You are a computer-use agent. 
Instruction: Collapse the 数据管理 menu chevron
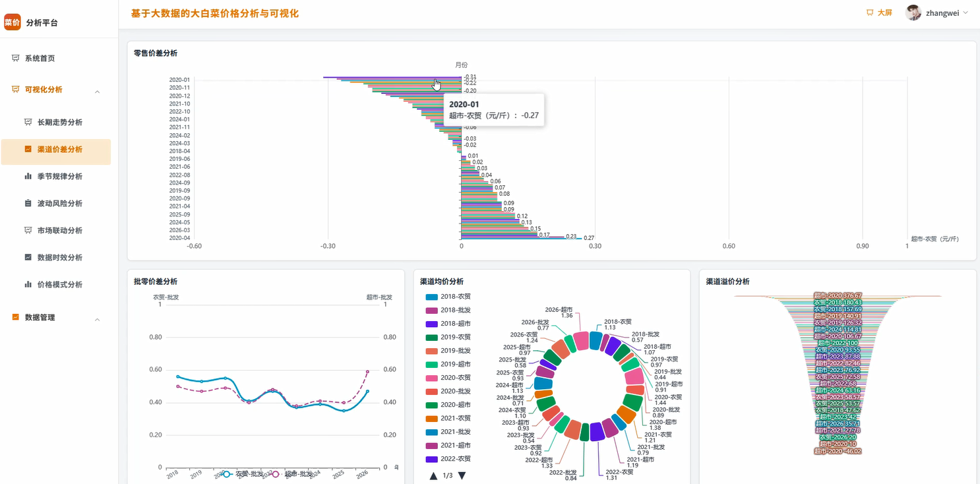pos(98,319)
